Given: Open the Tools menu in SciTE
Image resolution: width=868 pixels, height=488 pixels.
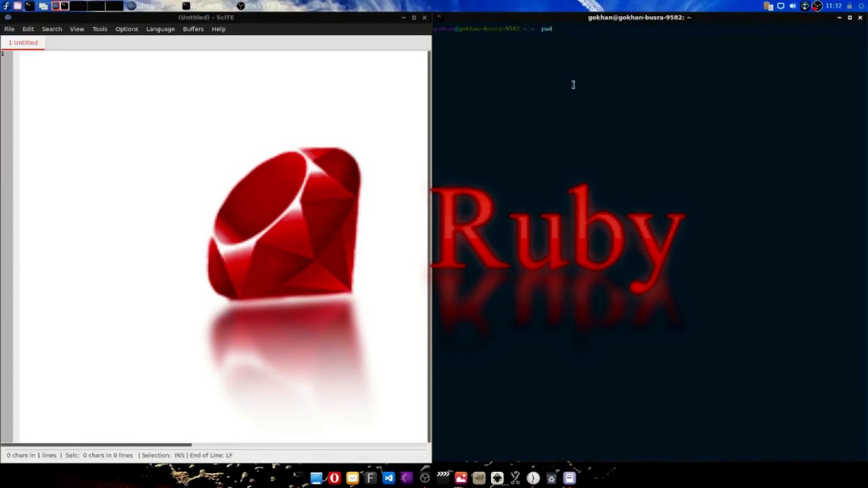Looking at the screenshot, I should point(100,28).
